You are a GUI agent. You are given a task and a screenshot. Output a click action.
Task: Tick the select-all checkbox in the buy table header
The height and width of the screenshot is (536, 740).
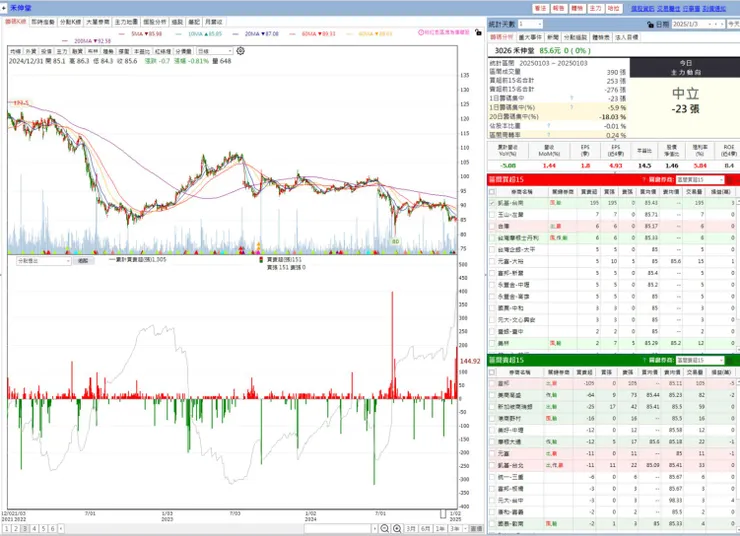point(492,192)
